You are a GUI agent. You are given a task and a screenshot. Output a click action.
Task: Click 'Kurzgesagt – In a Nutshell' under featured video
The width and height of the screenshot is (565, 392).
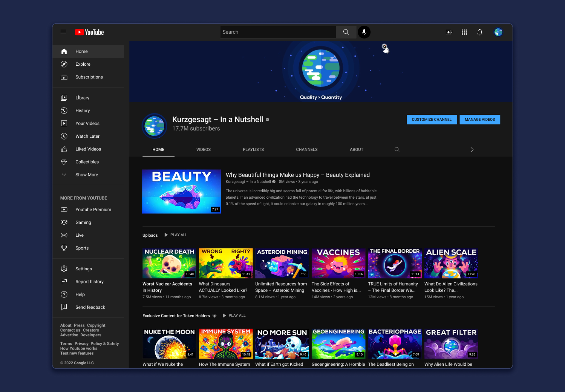(248, 182)
